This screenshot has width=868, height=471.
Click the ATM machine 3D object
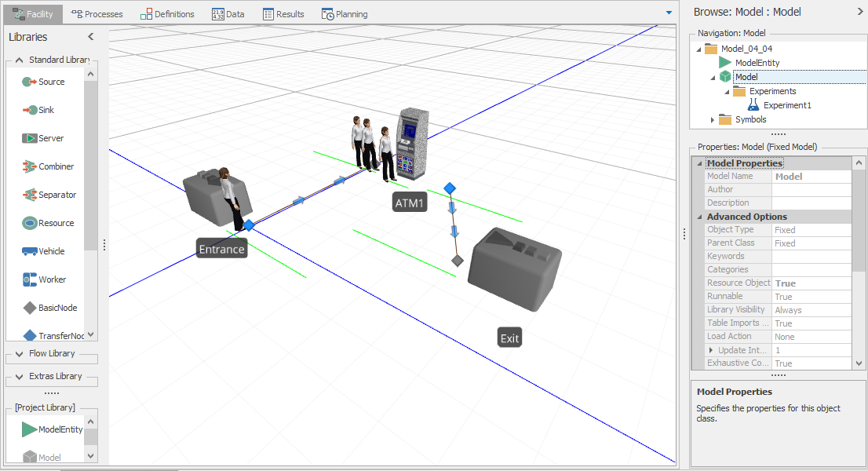[x=413, y=144]
